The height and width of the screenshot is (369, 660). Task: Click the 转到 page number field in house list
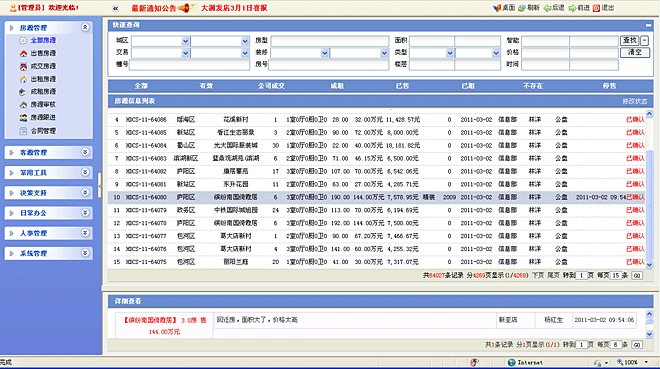pos(582,276)
